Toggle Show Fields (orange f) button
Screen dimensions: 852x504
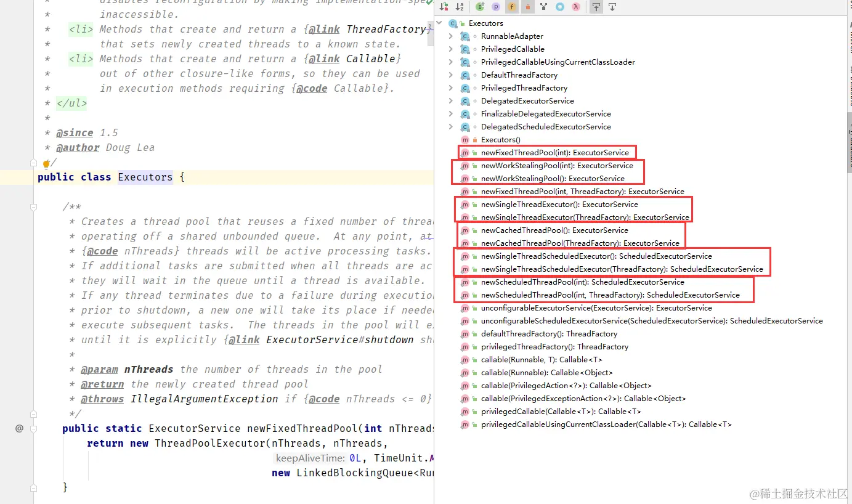512,7
